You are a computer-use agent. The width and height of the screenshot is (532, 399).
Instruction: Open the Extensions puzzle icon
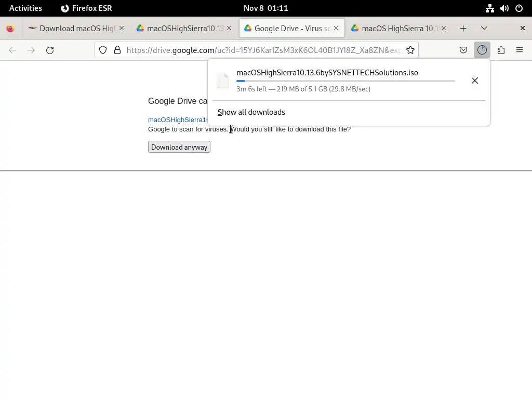501,50
